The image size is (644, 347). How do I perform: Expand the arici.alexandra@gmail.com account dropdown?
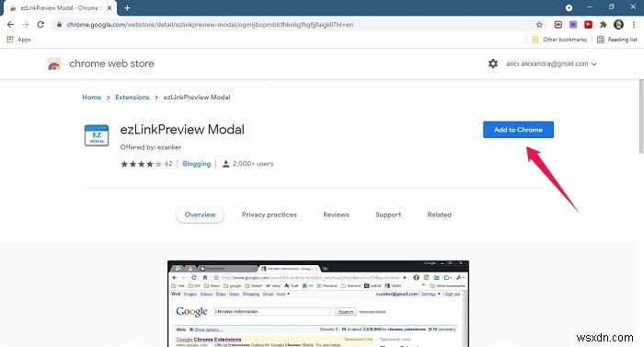551,64
